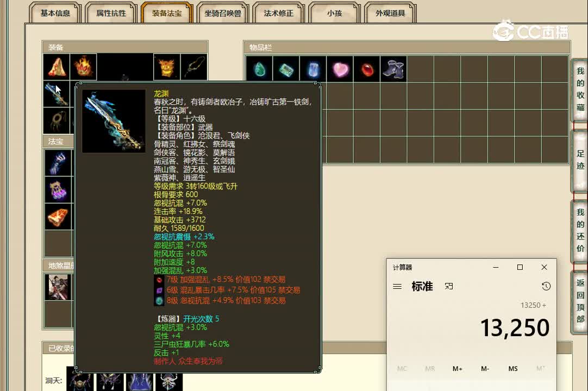Screen dimensions: 588x391
Task: Click the 耐久 1589/1600 line
Action: [x=179, y=228]
